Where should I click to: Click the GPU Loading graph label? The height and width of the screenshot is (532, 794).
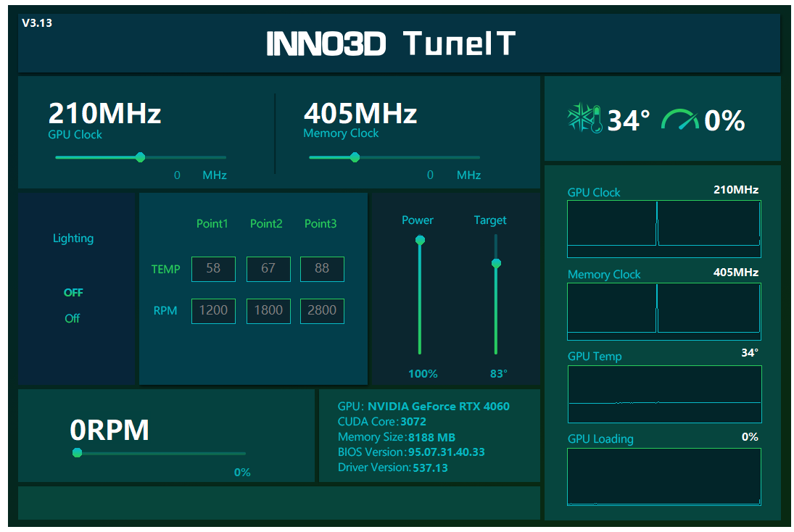(x=600, y=439)
